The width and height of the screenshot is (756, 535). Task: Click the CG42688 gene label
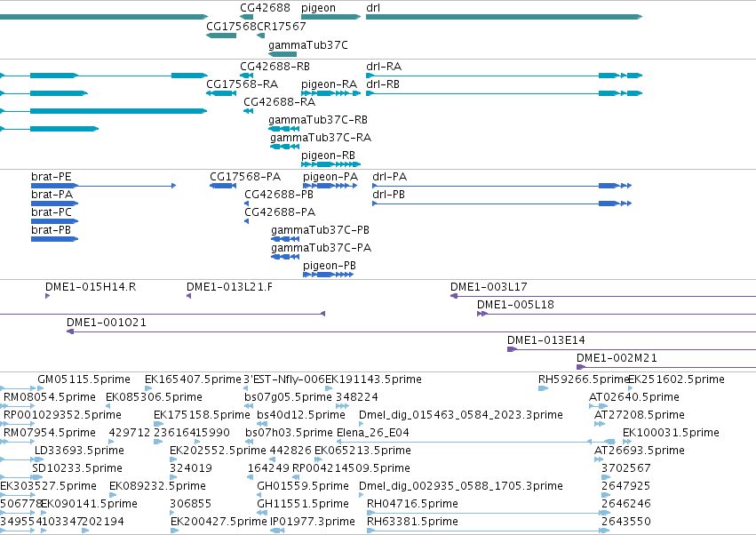click(x=266, y=8)
